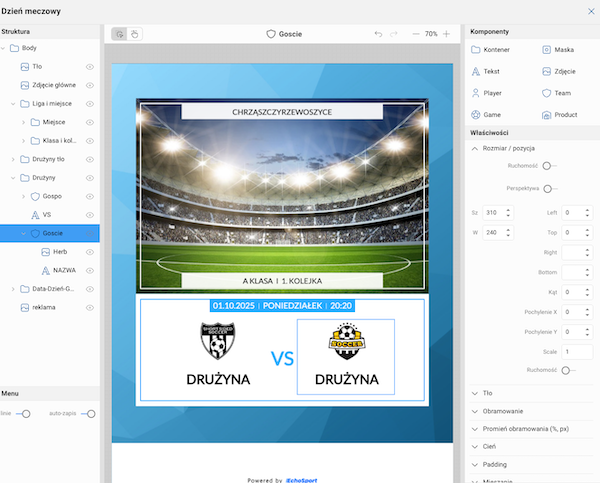Select the cursor selection mode tool

(x=120, y=34)
